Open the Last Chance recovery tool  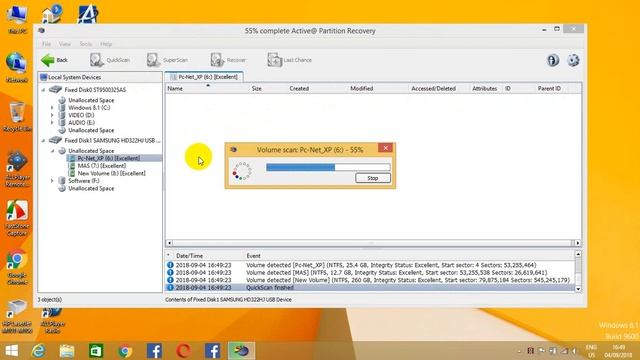pos(289,60)
